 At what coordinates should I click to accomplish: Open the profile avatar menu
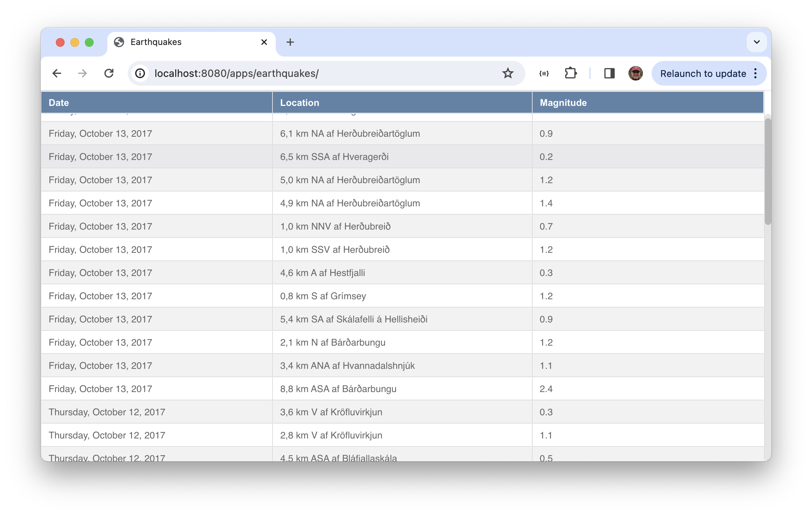(x=635, y=74)
